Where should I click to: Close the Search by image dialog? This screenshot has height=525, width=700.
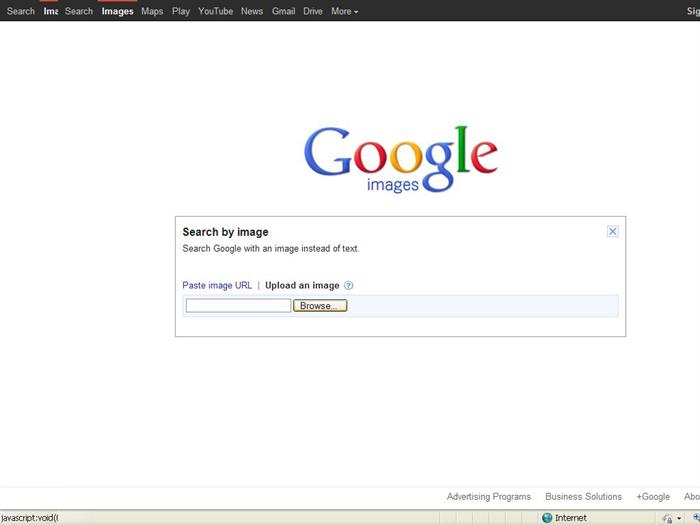coord(612,231)
